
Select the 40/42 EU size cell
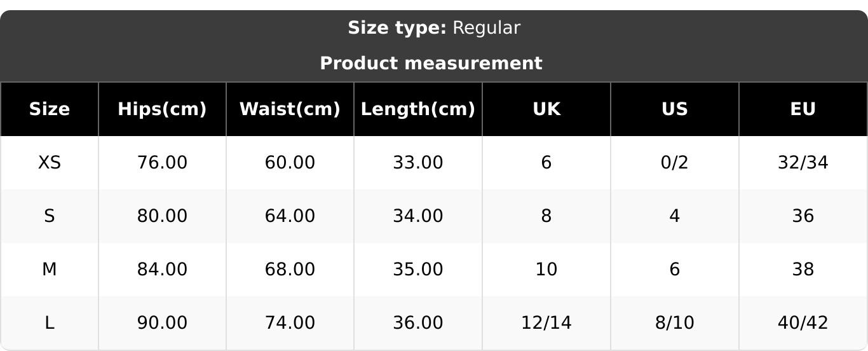click(803, 323)
